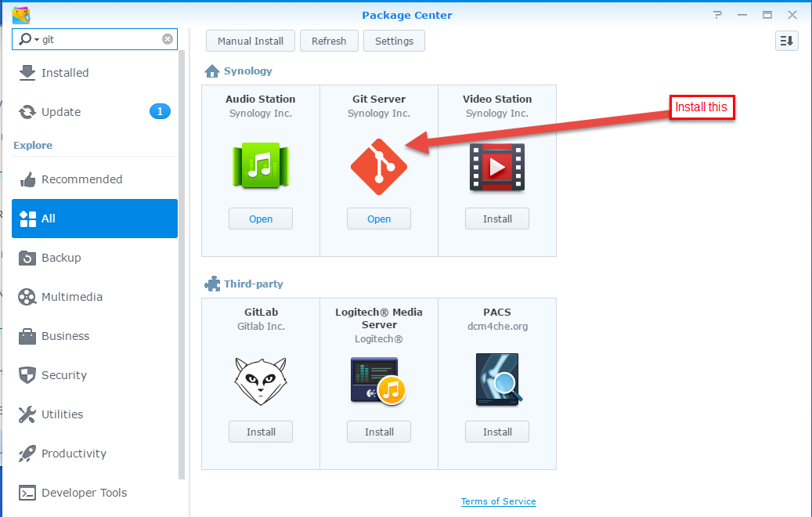The image size is (812, 517).
Task: Open the search filter dropdown arrow
Action: (x=37, y=40)
